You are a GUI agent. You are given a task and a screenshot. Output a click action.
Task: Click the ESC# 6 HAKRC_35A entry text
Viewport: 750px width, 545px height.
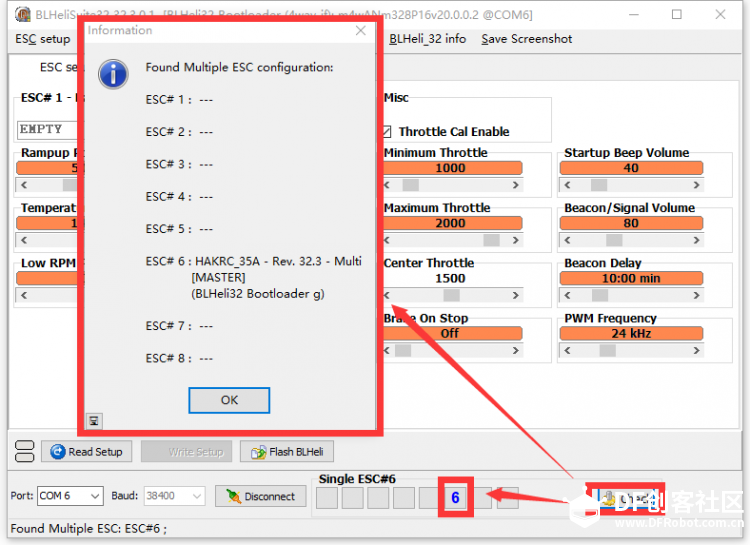tap(254, 278)
